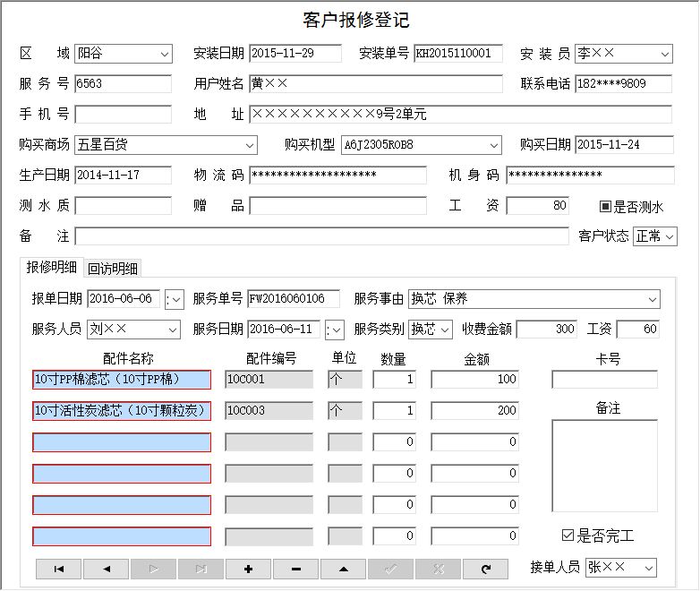
Task: Click the 安装日期 field
Action: (295, 53)
